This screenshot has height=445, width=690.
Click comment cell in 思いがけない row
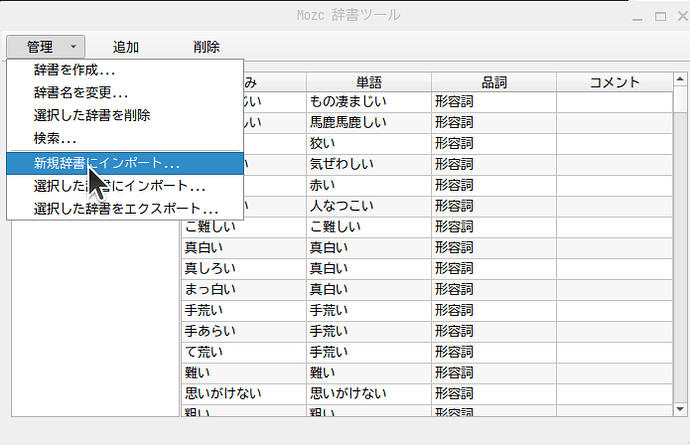(x=614, y=394)
